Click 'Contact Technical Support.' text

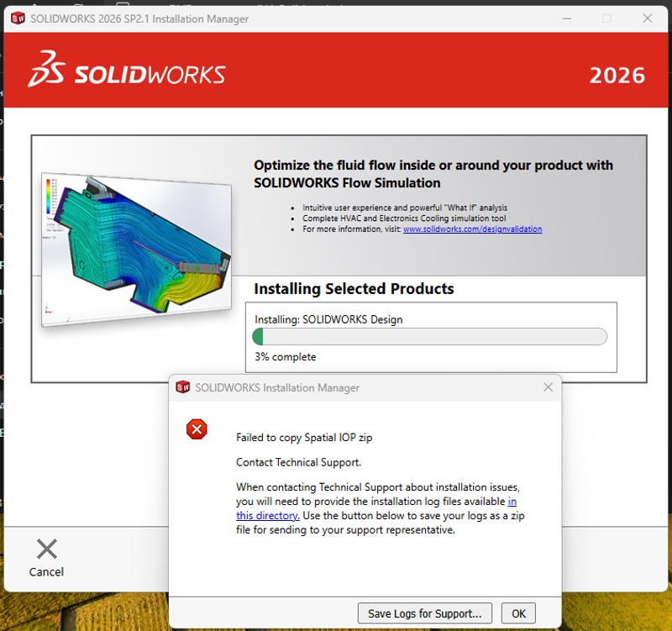299,462
